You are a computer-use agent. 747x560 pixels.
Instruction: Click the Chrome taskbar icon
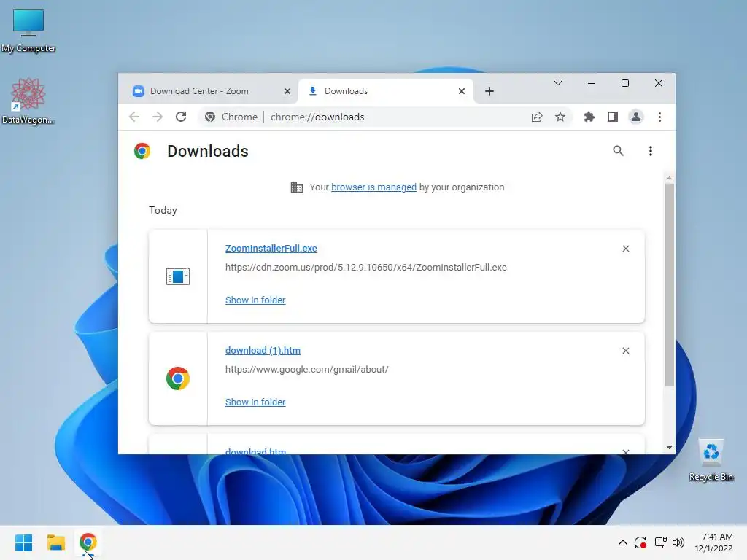88,542
